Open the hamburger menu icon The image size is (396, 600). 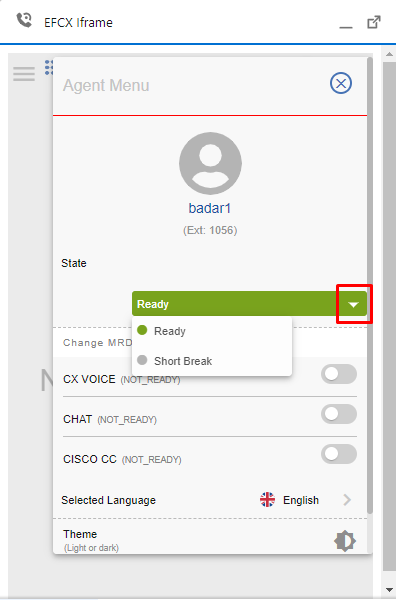pos(24,74)
